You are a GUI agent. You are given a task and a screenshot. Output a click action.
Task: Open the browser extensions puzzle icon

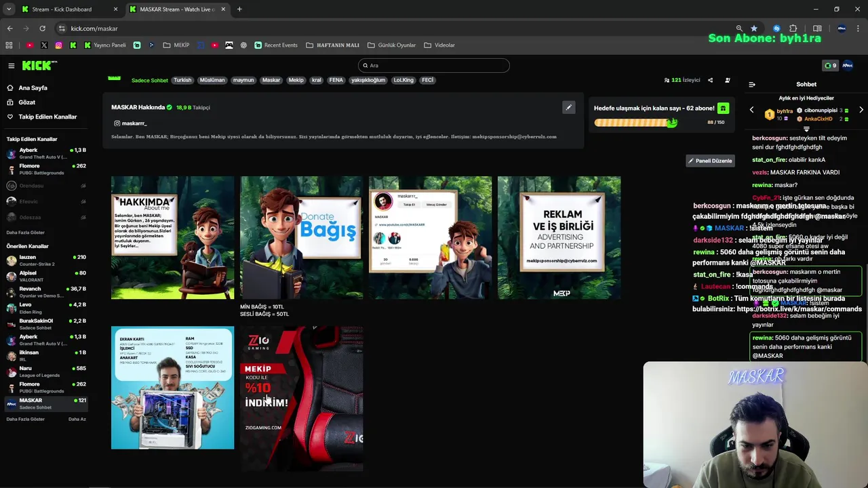793,28
